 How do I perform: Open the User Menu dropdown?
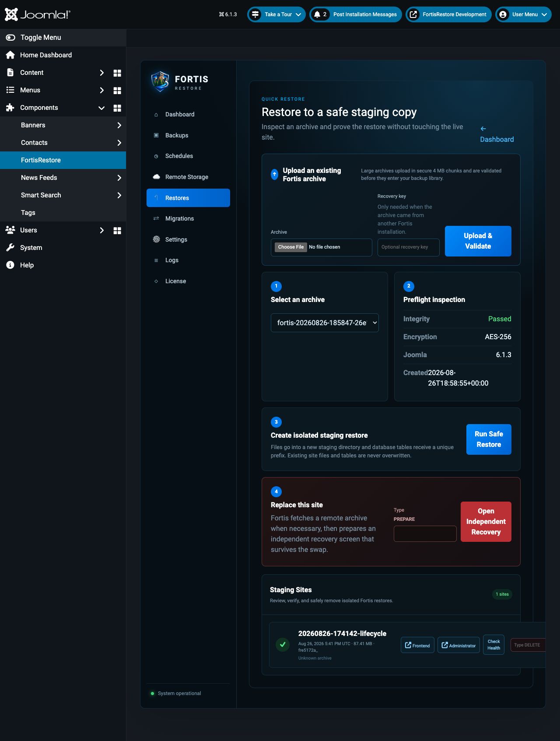click(523, 14)
